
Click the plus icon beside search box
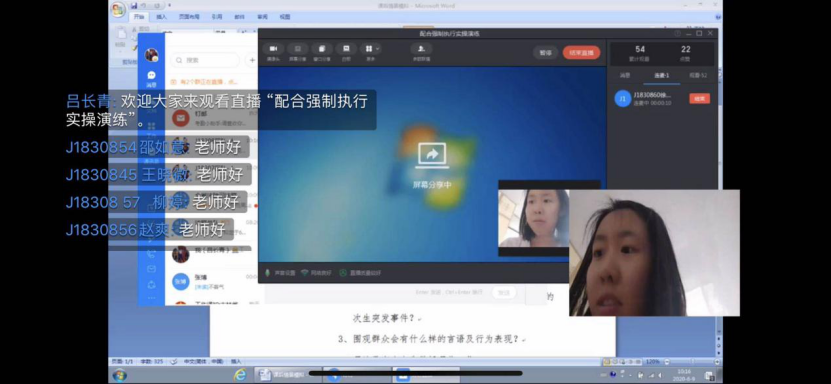tap(252, 60)
